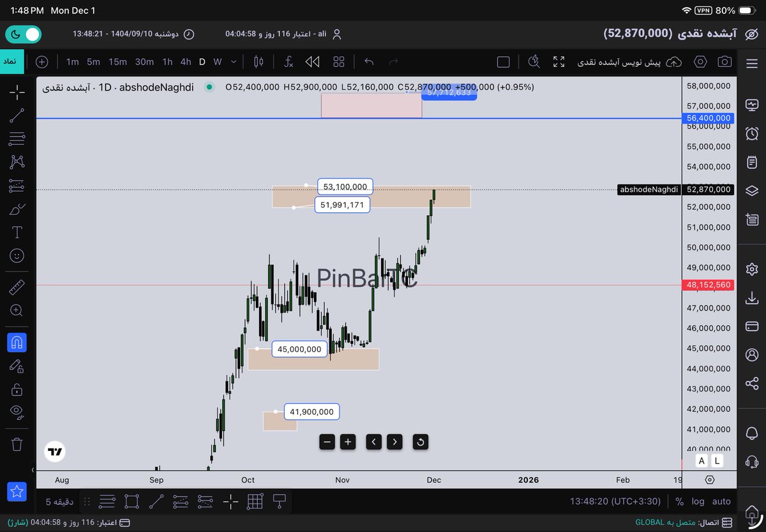Open chart settings hexagon icon
This screenshot has width=766, height=532.
(700, 62)
